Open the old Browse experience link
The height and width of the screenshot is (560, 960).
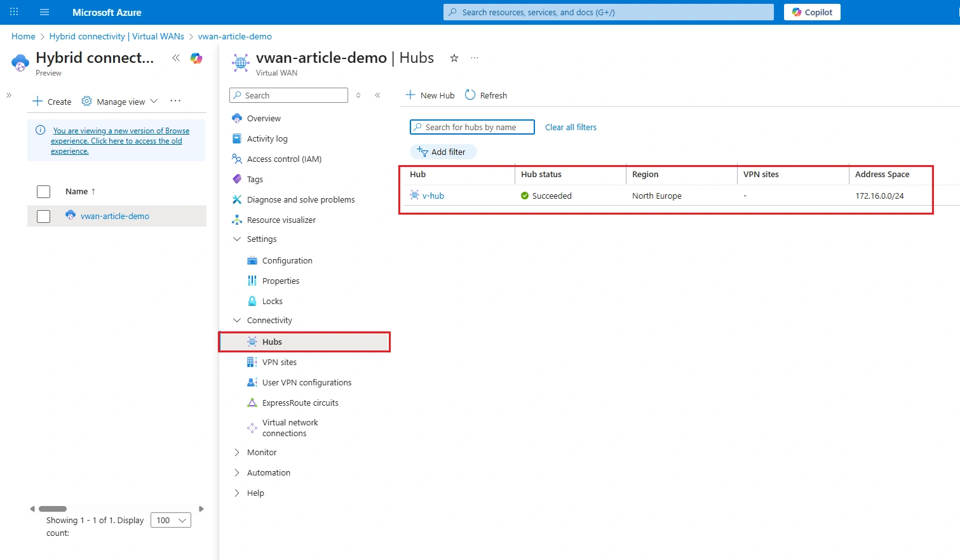tap(120, 141)
